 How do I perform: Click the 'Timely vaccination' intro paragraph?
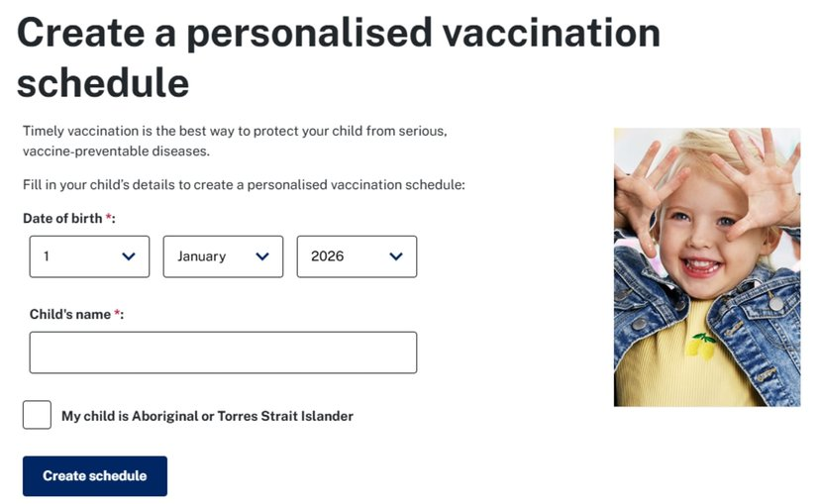click(x=235, y=141)
